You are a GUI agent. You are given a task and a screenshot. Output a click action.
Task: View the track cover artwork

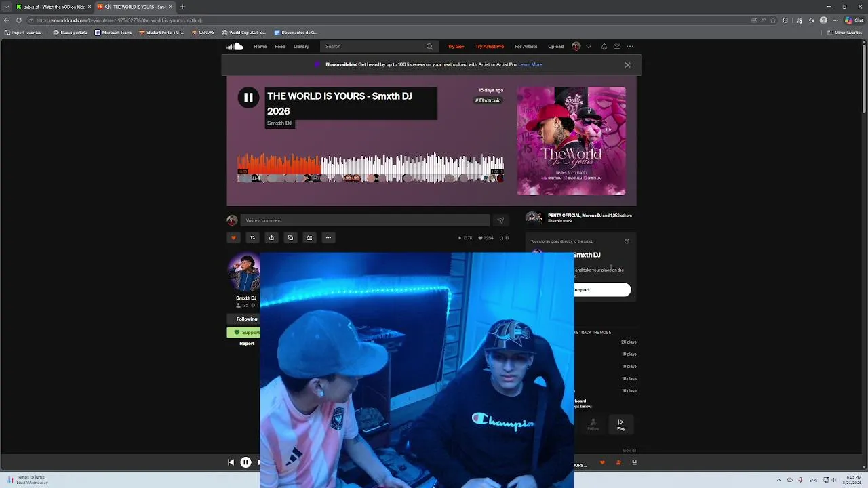click(x=571, y=141)
